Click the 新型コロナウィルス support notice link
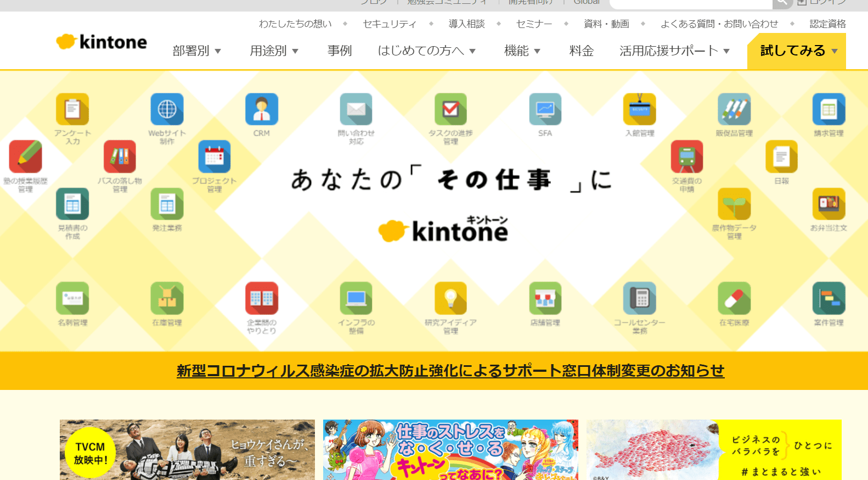The height and width of the screenshot is (480, 868). pyautogui.click(x=450, y=371)
